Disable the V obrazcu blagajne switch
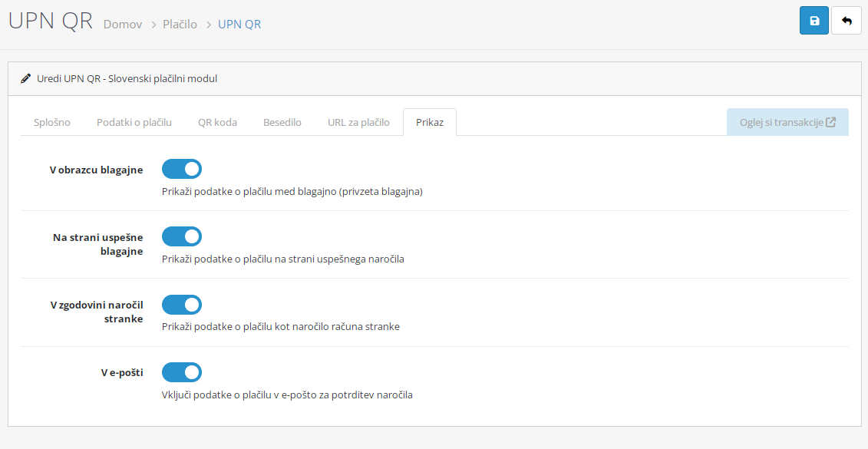Viewport: 868px width, 449px height. [x=182, y=169]
